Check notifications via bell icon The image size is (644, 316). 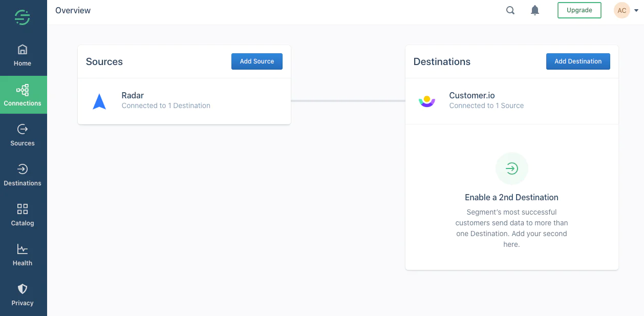[x=534, y=10]
